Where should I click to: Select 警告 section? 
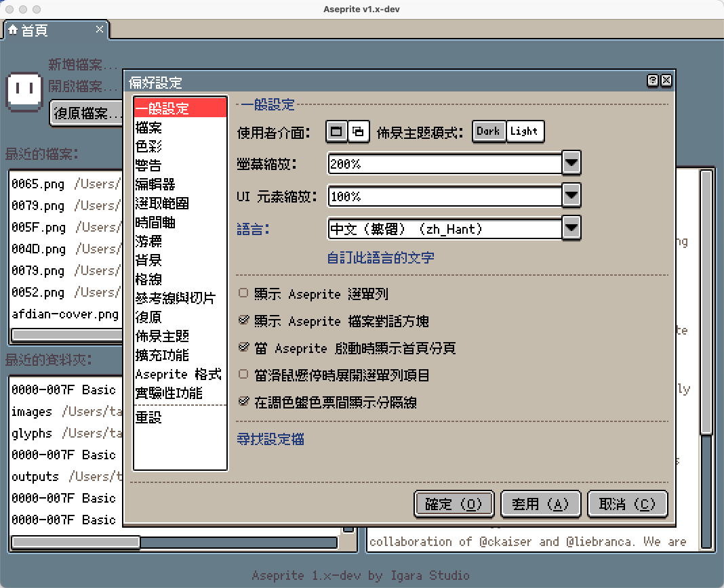click(x=180, y=165)
